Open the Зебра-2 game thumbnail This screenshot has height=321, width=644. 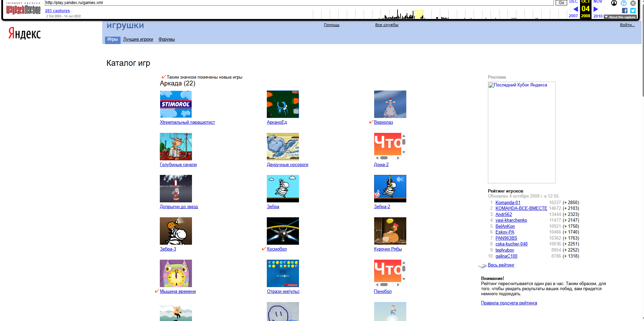pos(390,188)
